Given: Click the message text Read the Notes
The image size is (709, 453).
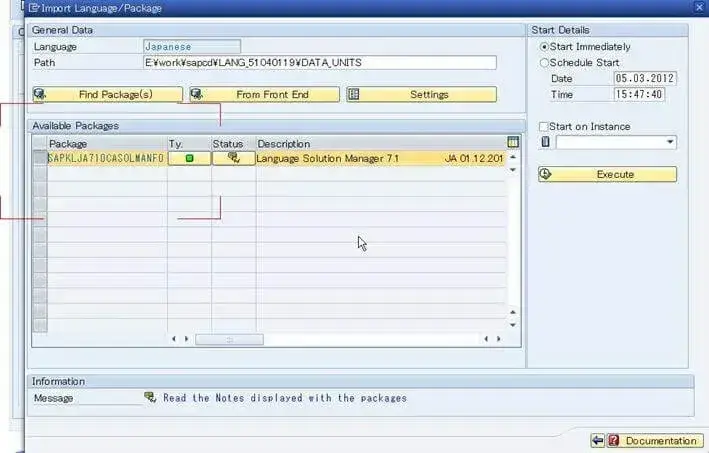Looking at the screenshot, I should 285,398.
